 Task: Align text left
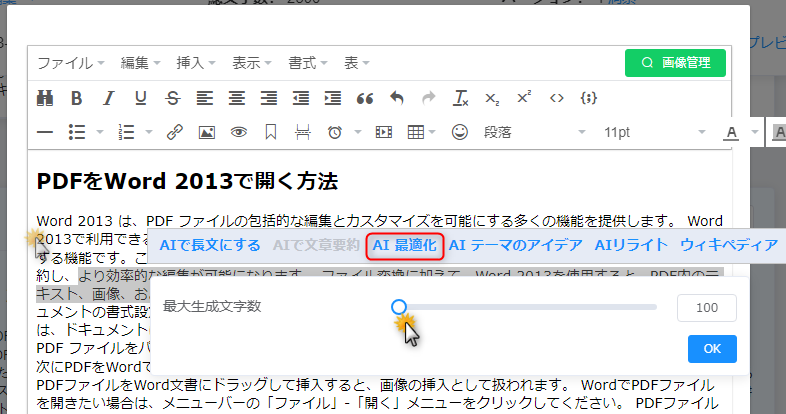pos(205,98)
